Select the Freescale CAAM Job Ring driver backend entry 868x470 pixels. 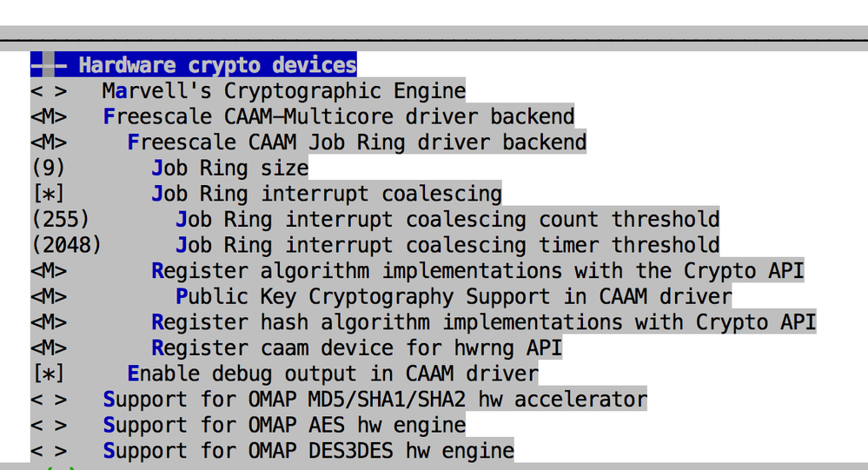(356, 142)
